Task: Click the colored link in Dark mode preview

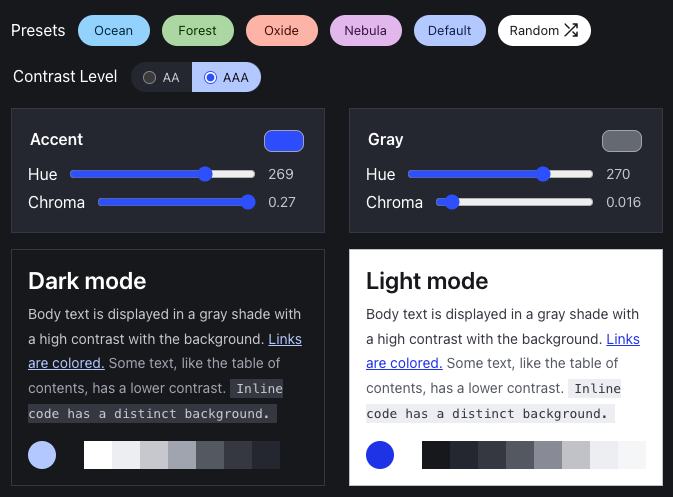Action: [284, 340]
